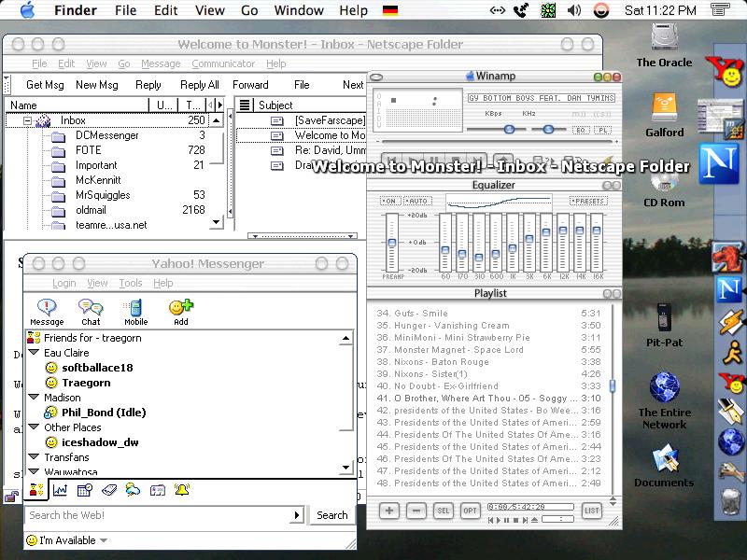Click the thread column icon beside Subject
Viewport: 747px width, 560px height.
click(x=245, y=105)
